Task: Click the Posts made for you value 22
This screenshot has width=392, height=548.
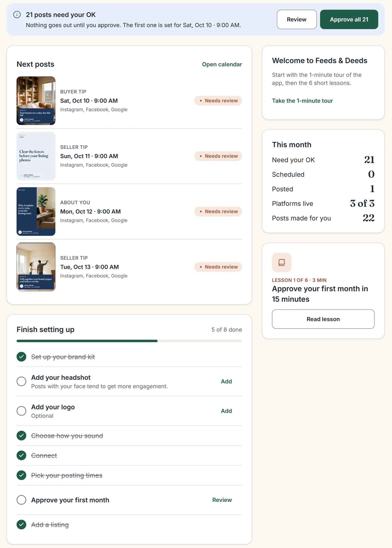Action: click(368, 218)
